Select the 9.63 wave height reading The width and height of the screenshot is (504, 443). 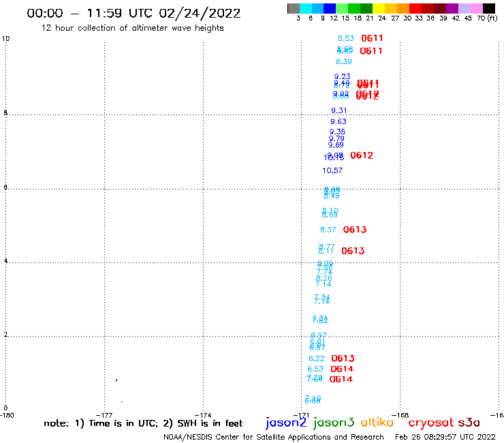[338, 121]
